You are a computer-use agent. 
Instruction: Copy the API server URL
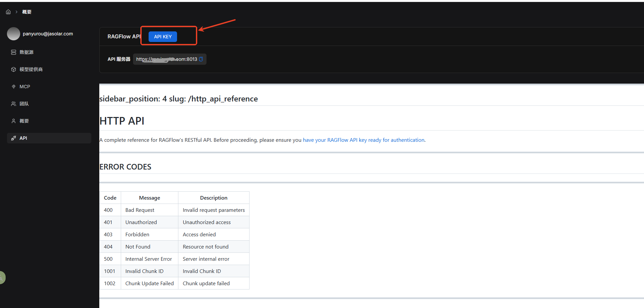click(x=201, y=59)
